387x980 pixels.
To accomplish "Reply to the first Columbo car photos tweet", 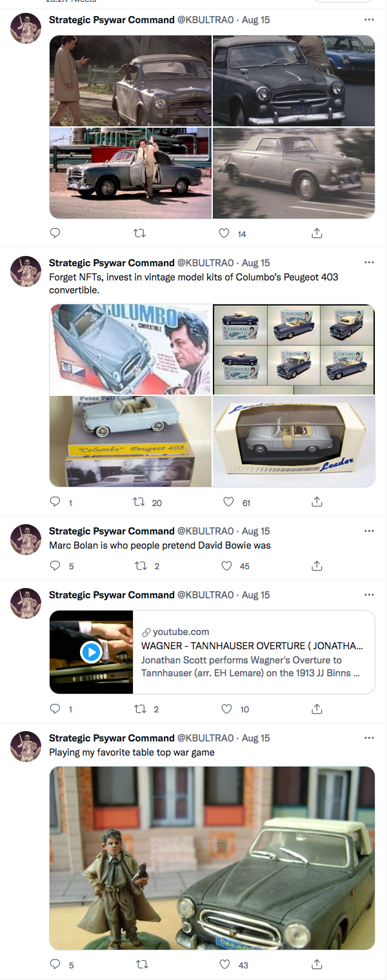I will 55,233.
